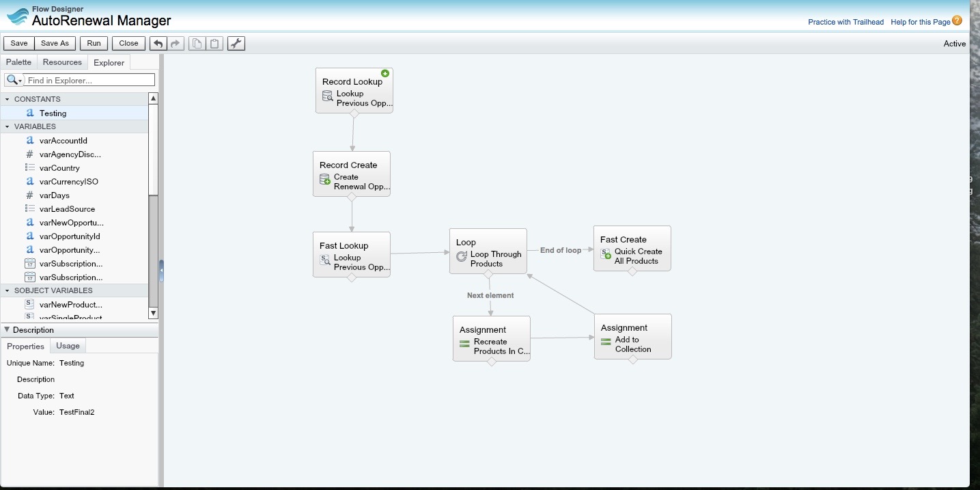Image resolution: width=980 pixels, height=490 pixels.
Task: Click the End of loop connector label
Action: 561,250
